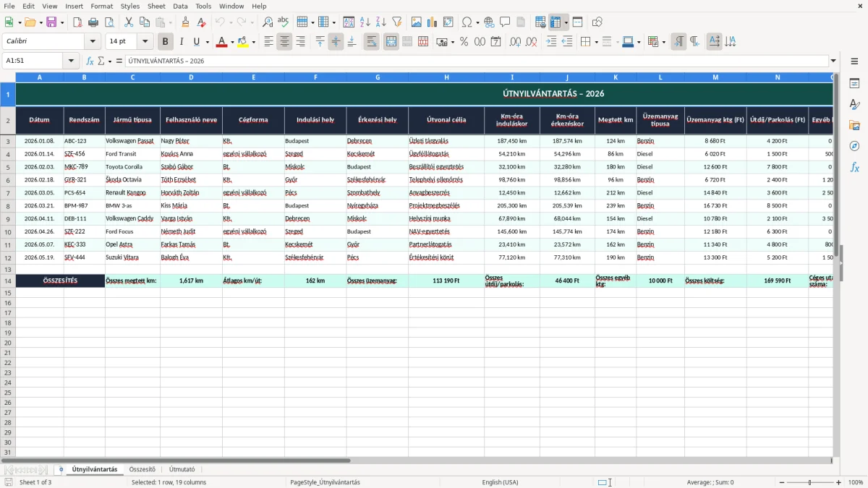Click the Print icon
This screenshot has width=868, height=488.
93,22
